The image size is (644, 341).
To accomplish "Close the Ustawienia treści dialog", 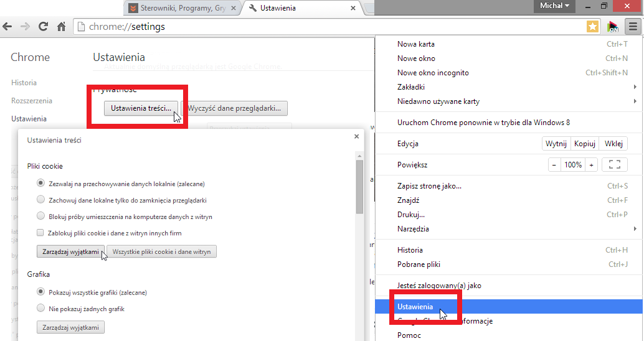I will [x=356, y=136].
